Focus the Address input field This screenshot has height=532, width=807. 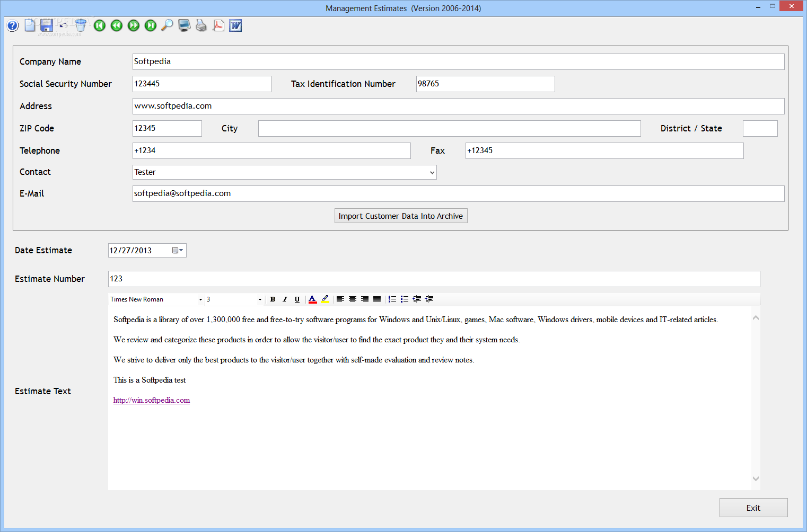pos(458,106)
